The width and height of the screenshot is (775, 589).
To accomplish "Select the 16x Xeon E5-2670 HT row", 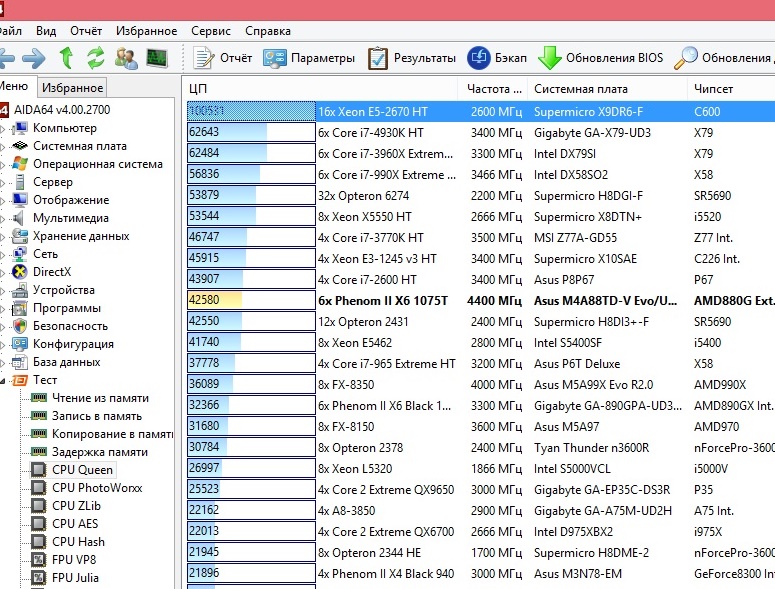I will pos(480,112).
